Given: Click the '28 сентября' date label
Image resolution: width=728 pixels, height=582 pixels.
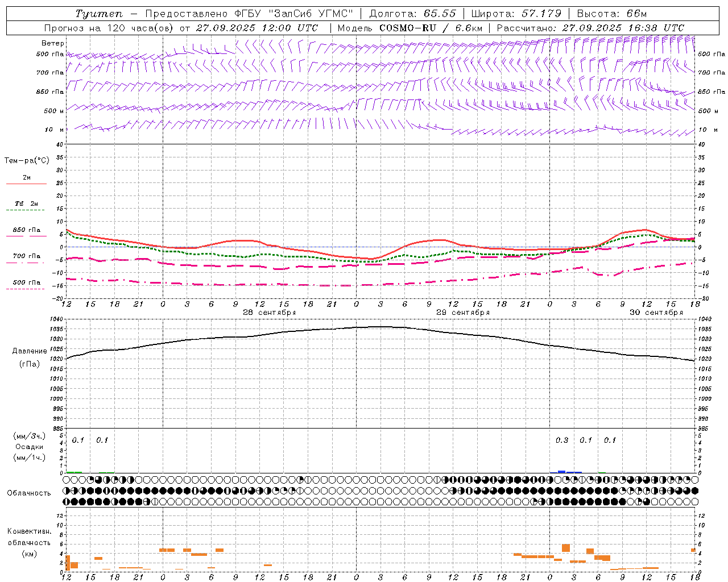Looking at the screenshot, I should 270,313.
